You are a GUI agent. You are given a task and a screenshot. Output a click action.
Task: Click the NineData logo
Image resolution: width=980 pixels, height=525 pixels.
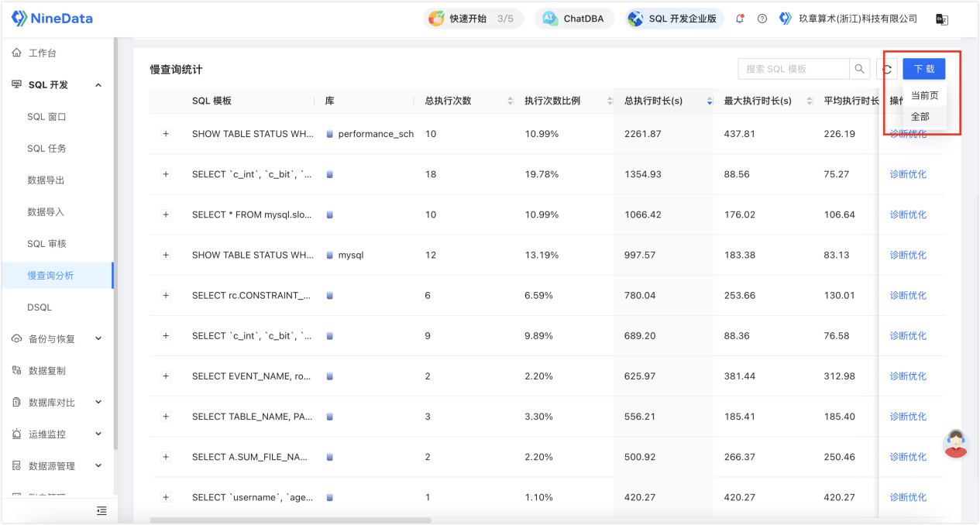(51, 19)
